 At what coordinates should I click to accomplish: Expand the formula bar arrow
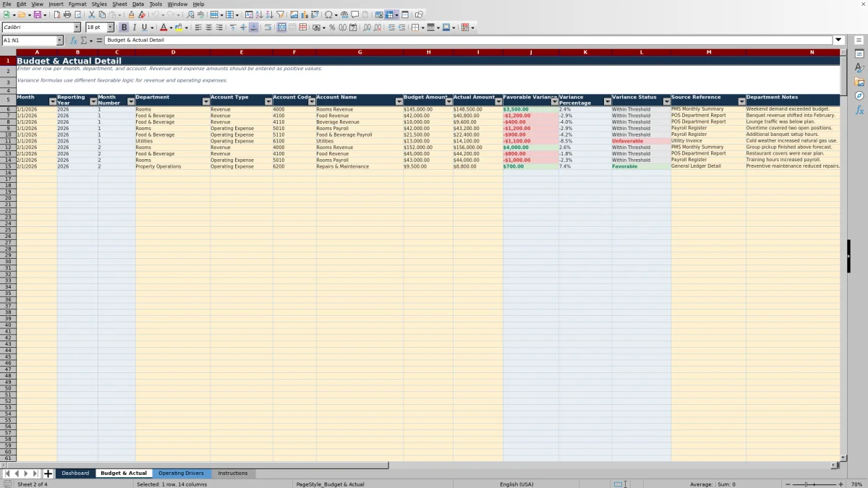click(x=838, y=40)
